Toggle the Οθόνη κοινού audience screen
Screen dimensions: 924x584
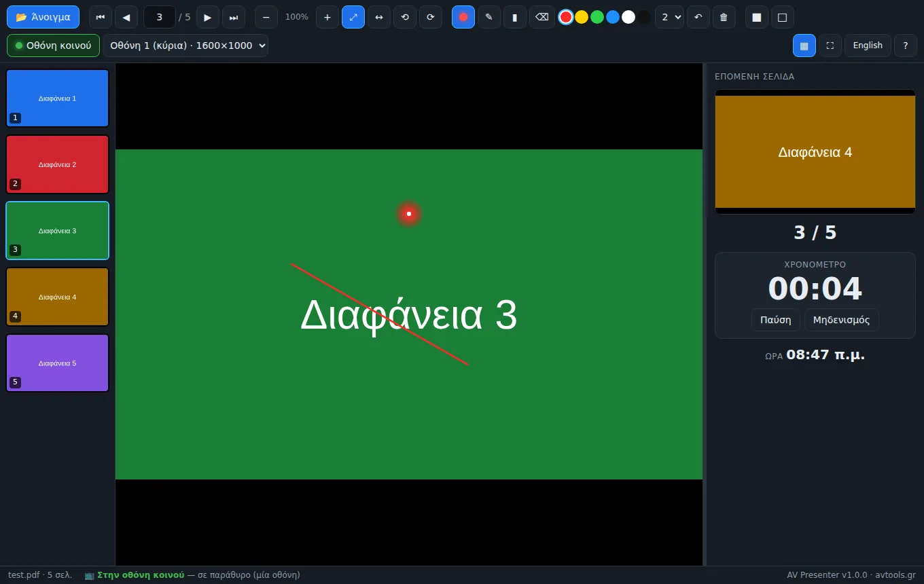pyautogui.click(x=53, y=45)
